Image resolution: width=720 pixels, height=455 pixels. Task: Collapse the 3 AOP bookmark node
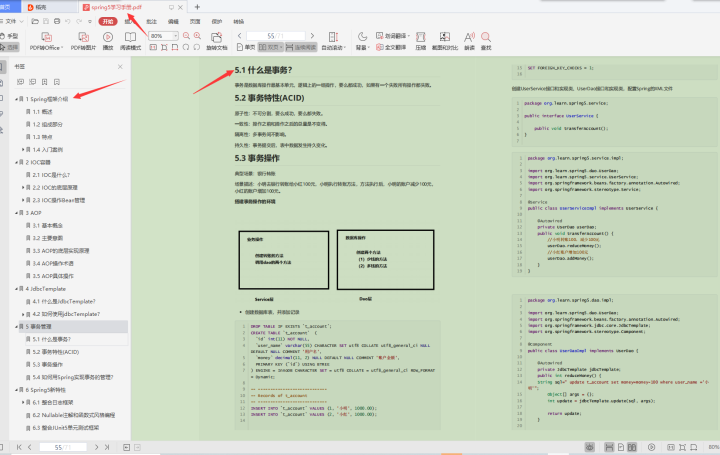coord(17,213)
